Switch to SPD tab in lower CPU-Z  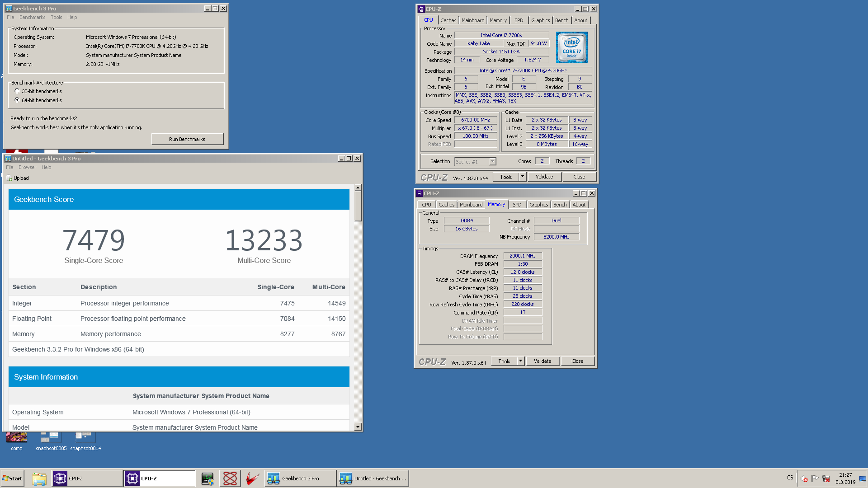[x=517, y=205]
